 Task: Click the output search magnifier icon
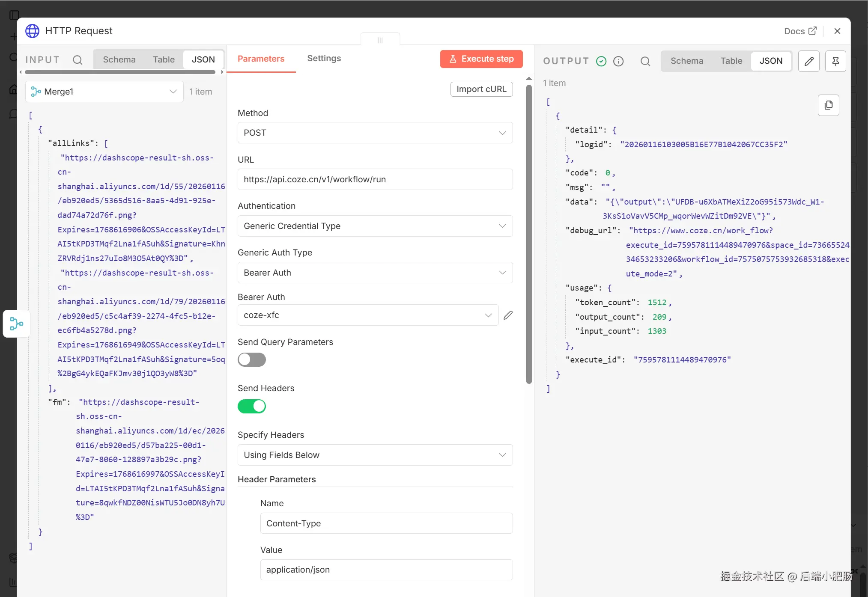pos(645,61)
